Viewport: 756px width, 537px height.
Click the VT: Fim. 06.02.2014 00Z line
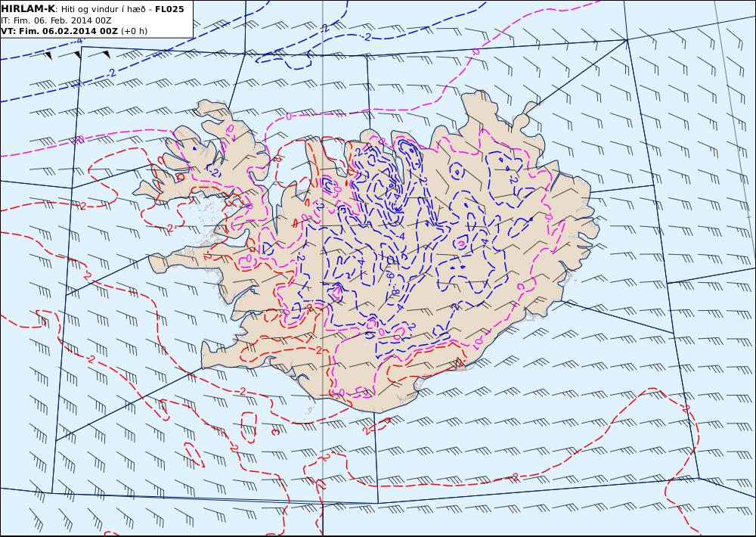(74, 31)
